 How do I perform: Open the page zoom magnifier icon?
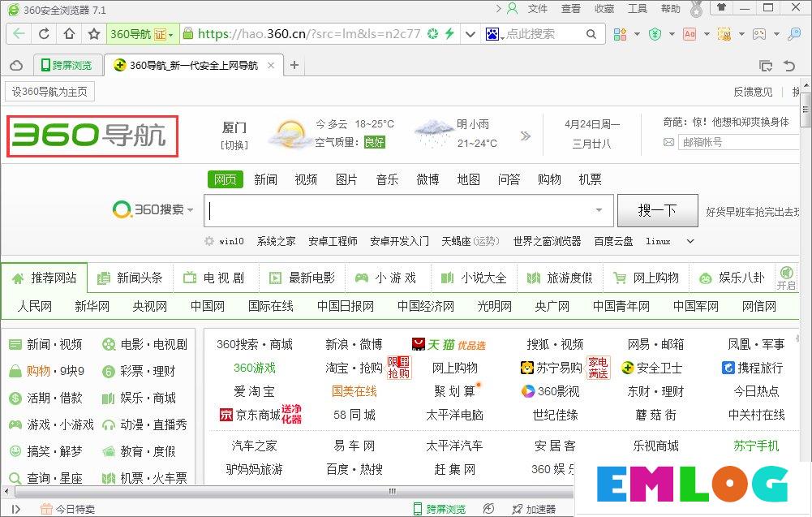coord(794,34)
